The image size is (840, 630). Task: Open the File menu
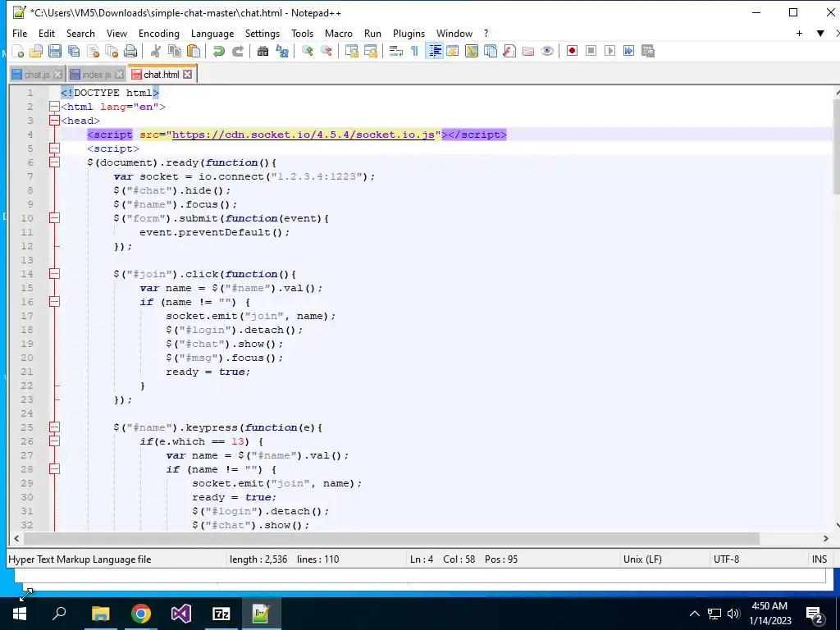pyautogui.click(x=20, y=33)
